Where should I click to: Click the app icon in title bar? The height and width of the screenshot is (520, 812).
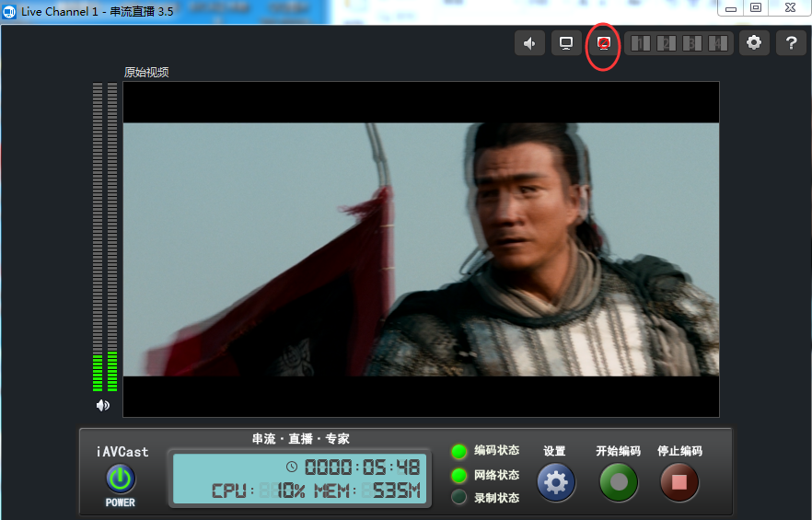[x=9, y=11]
